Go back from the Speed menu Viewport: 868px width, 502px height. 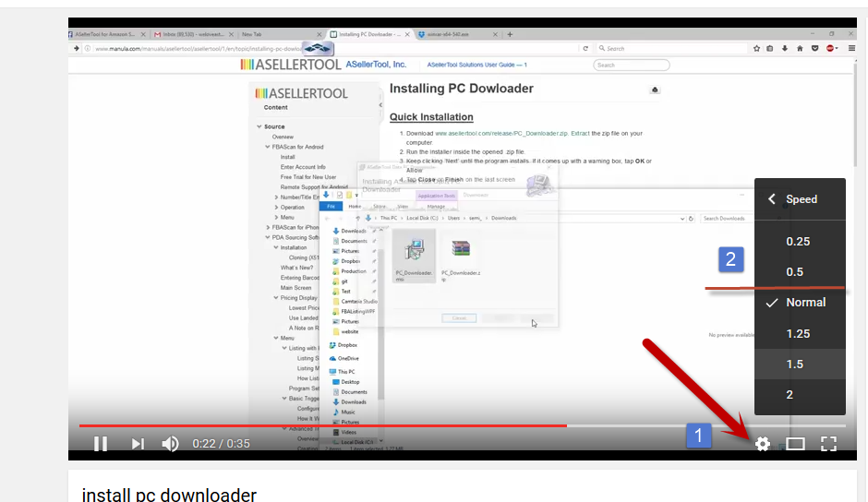pos(772,199)
